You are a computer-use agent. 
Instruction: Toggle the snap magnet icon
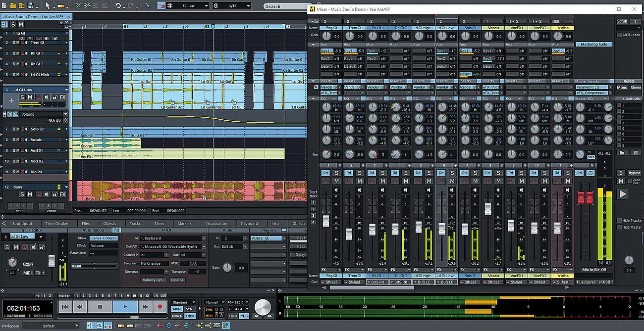(x=161, y=5)
